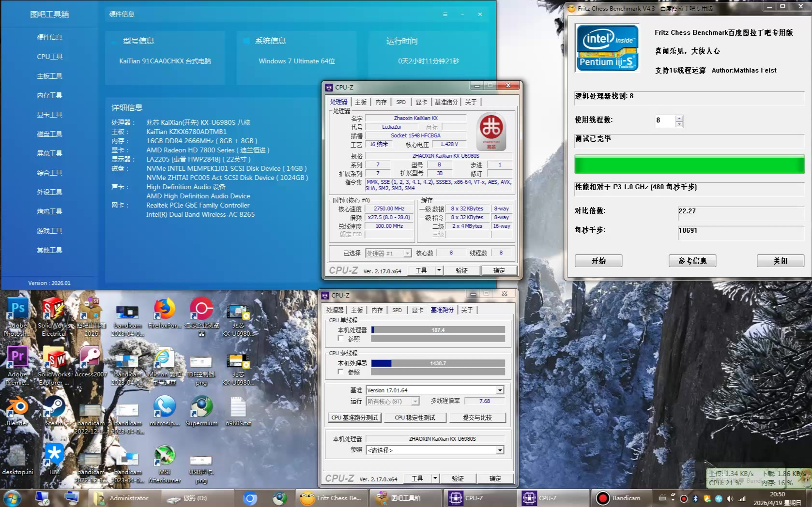The image size is (812, 507).
Task: Open Adobe Premiere desktop icon
Action: point(17,366)
